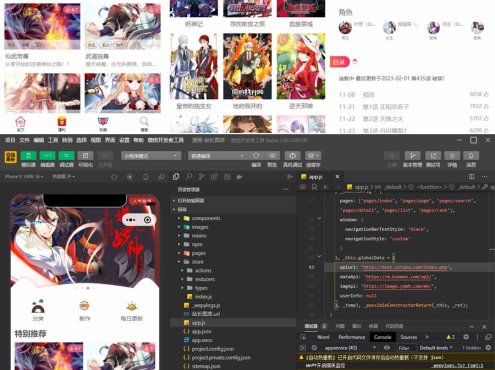Toggle the 编辑器 editor panel button
The height and width of the screenshot is (370, 495).
tap(48, 156)
